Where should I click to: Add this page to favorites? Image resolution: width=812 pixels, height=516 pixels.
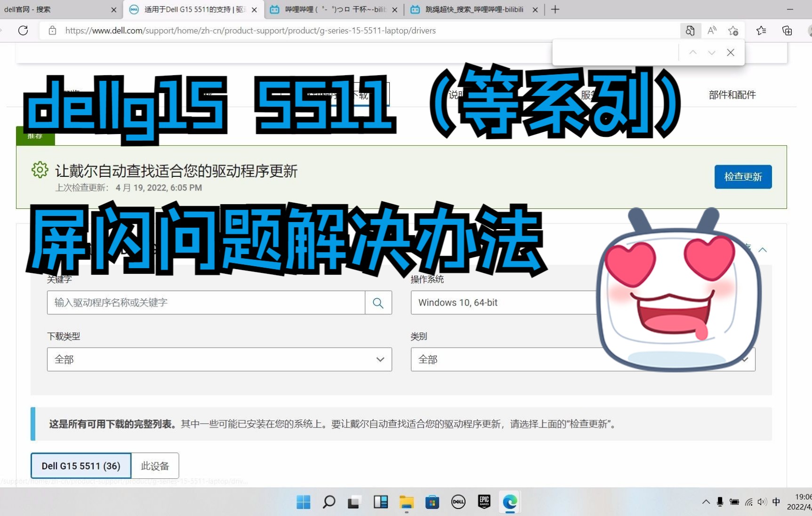pos(733,31)
